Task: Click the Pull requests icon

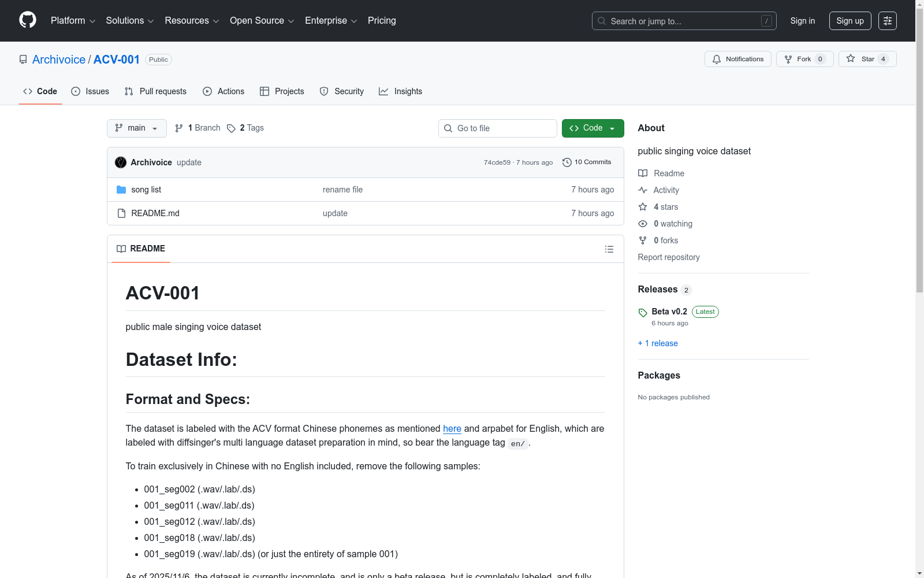Action: (x=129, y=91)
